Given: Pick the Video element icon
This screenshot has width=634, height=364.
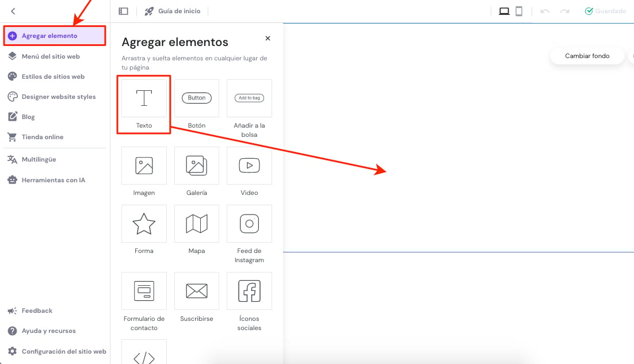Looking at the screenshot, I should click(249, 166).
